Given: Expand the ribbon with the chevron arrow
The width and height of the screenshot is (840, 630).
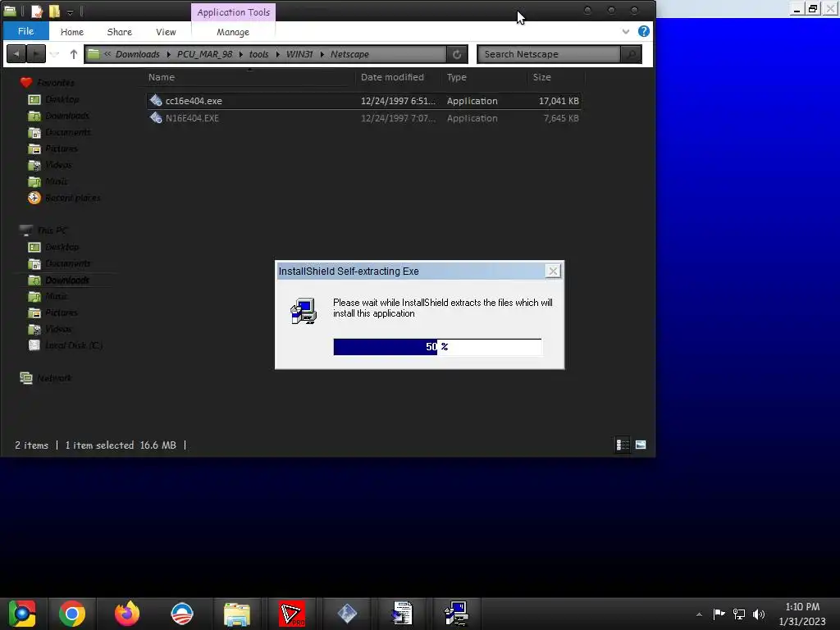Looking at the screenshot, I should click(x=625, y=32).
